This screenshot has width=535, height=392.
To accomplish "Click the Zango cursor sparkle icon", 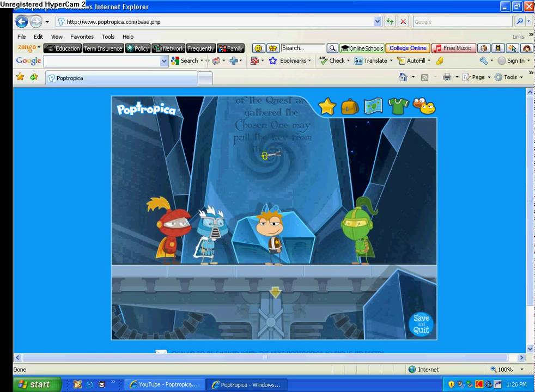I will 512,48.
